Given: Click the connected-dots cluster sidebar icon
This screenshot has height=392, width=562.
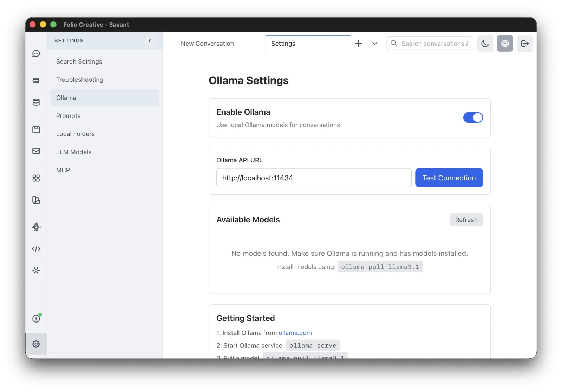Looking at the screenshot, I should click(x=36, y=271).
